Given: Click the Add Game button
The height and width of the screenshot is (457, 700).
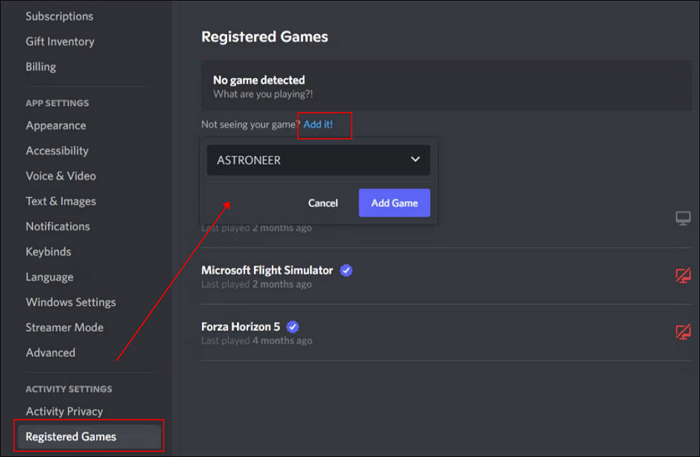Looking at the screenshot, I should [394, 203].
